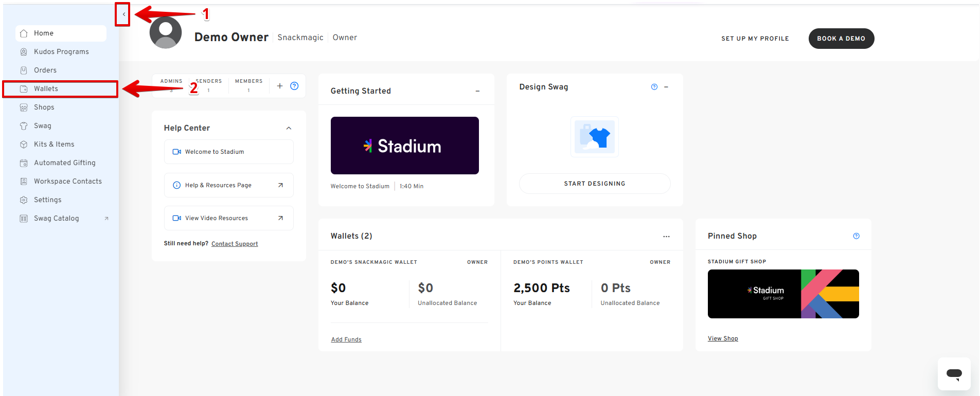Play the Welcome to Stadium video thumbnail

[x=404, y=146]
